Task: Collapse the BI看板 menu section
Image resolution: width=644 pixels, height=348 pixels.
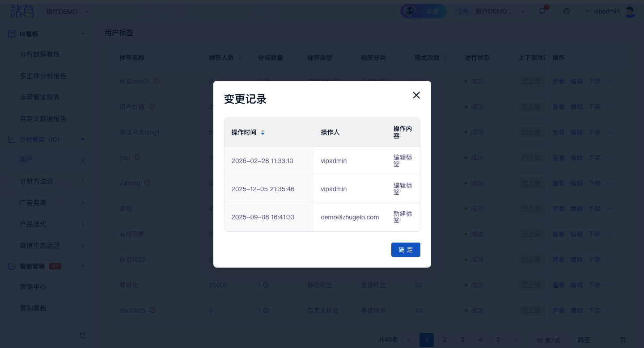Action: [82, 34]
